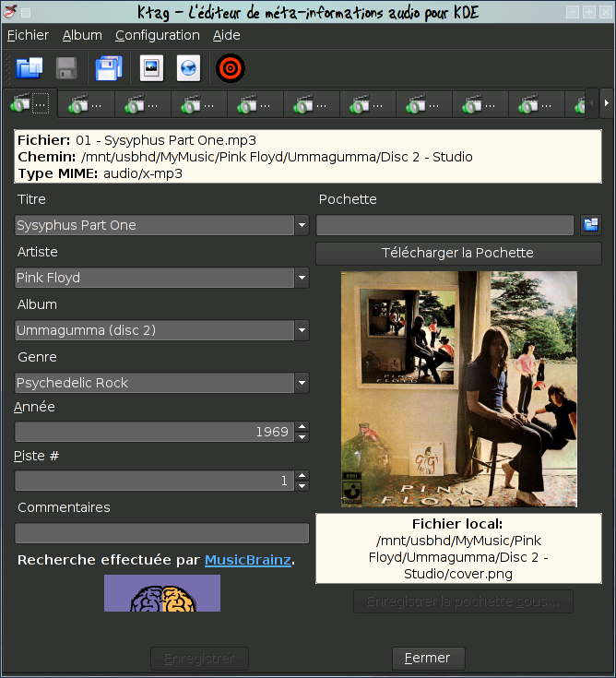Switch to the second file tab
616x678 pixels.
pyautogui.click(x=86, y=104)
